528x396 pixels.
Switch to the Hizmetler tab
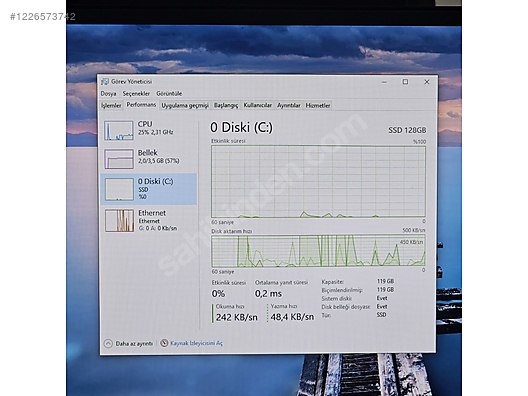pos(318,105)
